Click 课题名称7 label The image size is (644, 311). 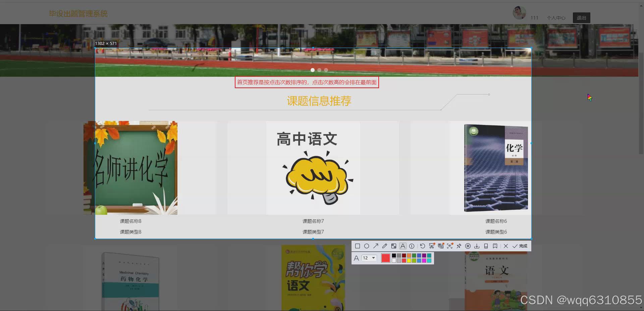point(313,221)
